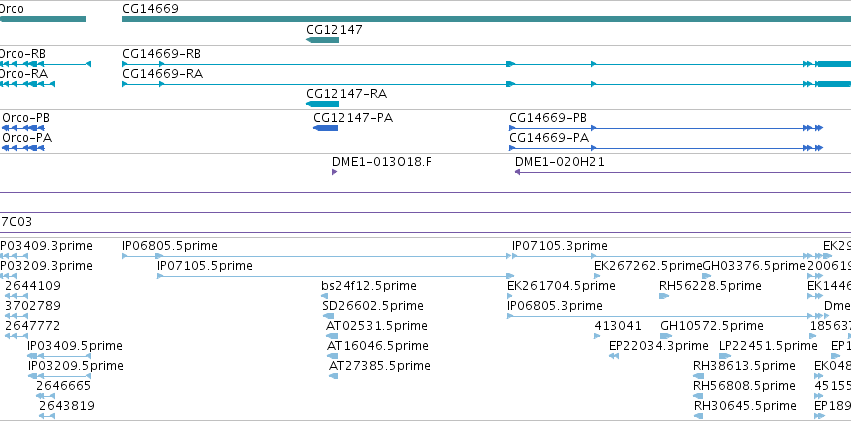This screenshot has height=421, width=851.
Task: Click the EK261704.5prime EST label
Action: click(561, 286)
